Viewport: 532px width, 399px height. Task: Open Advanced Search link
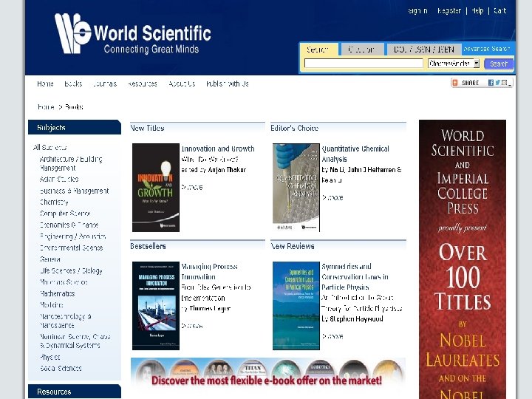pyautogui.click(x=487, y=49)
